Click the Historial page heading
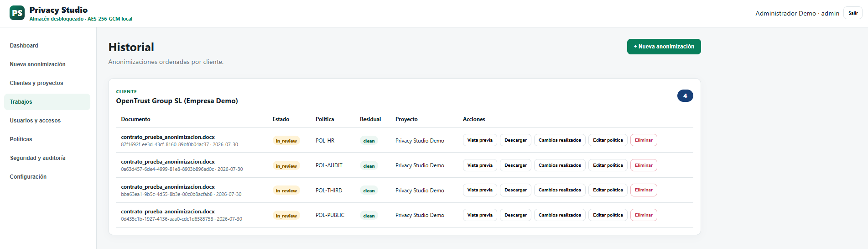868x249 pixels. [131, 47]
